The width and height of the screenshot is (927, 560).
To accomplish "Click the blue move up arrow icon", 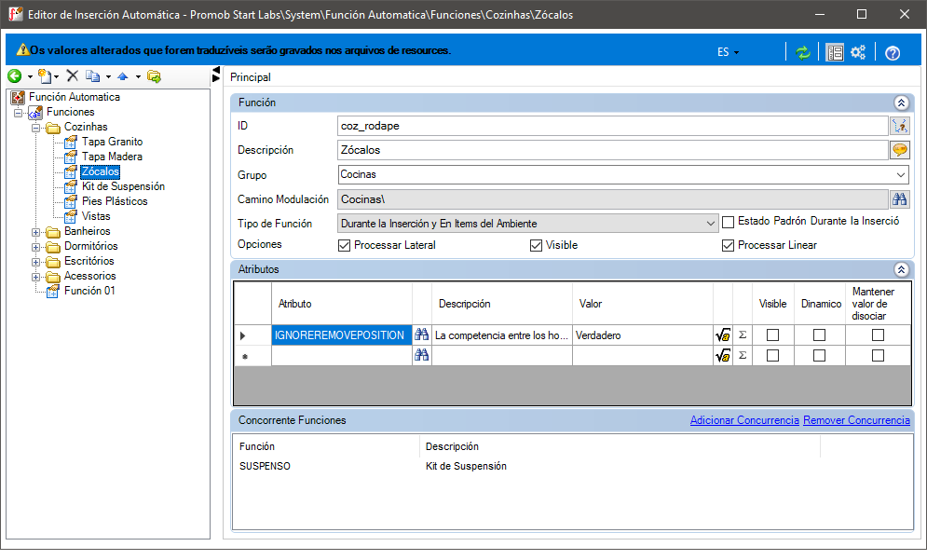I will point(123,76).
